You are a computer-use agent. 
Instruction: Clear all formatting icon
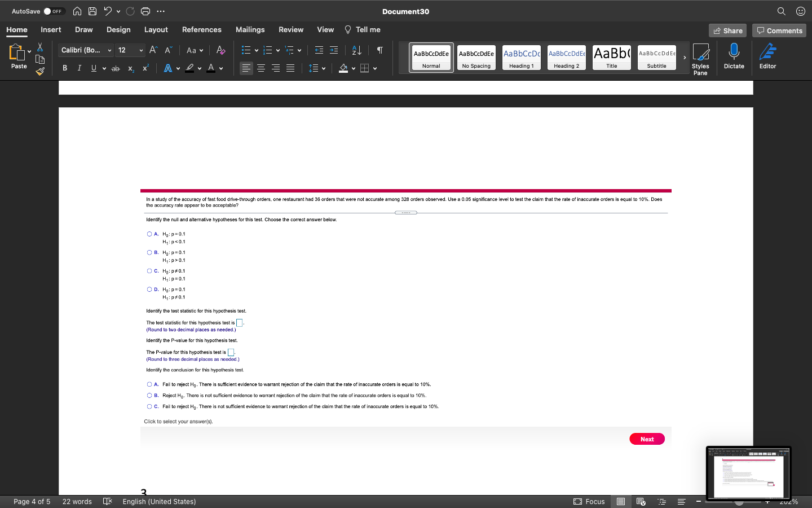pyautogui.click(x=220, y=50)
